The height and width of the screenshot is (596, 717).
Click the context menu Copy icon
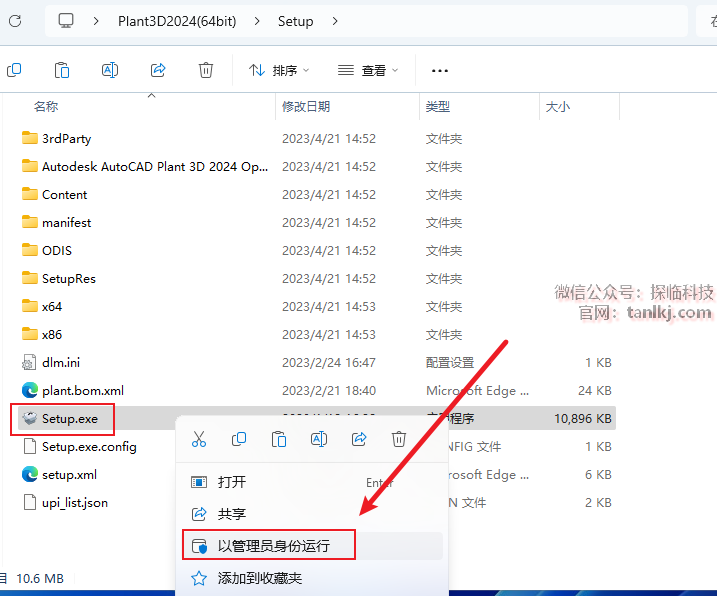tap(239, 439)
